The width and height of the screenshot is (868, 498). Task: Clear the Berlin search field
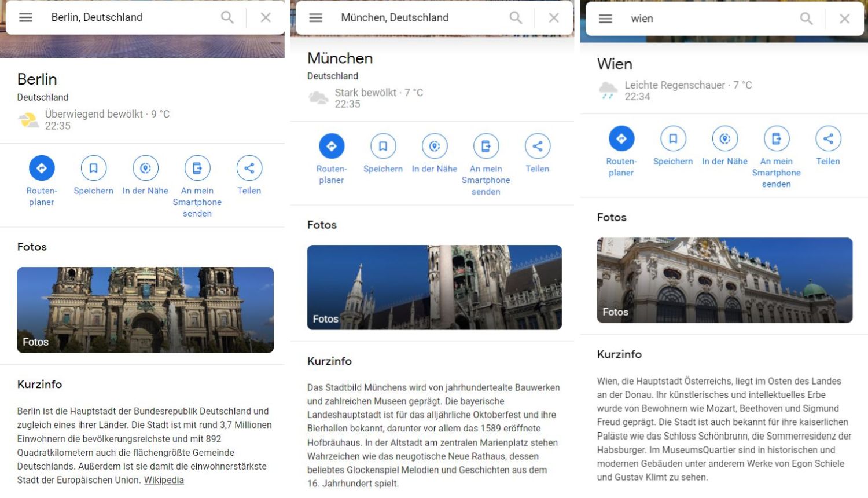tap(266, 17)
